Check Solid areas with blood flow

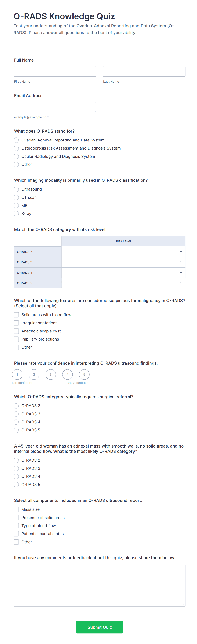pyautogui.click(x=16, y=315)
